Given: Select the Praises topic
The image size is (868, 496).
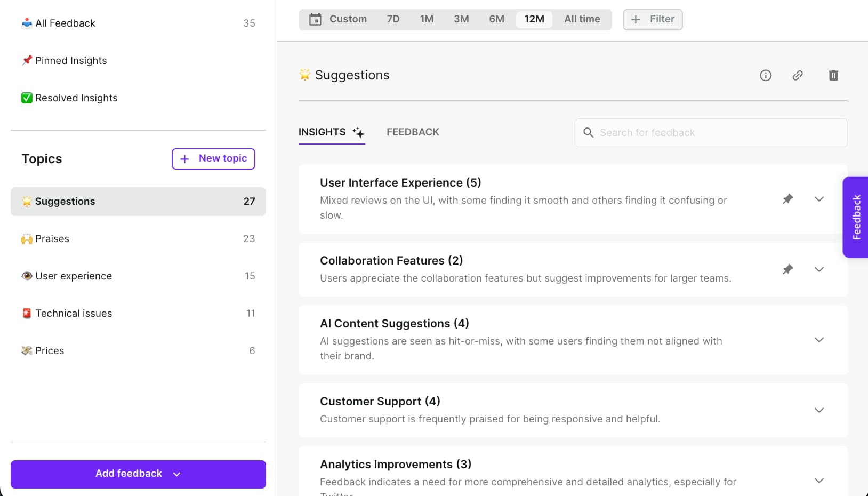Looking at the screenshot, I should (138, 239).
